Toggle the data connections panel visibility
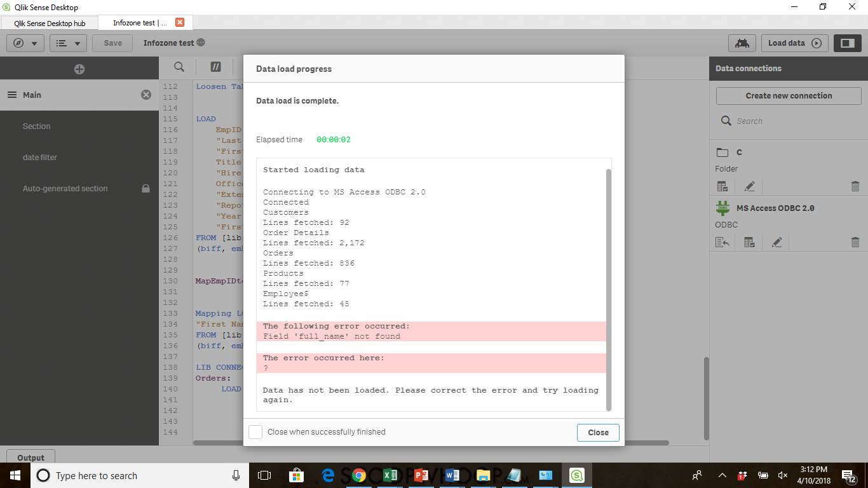The image size is (868, 488). [848, 43]
